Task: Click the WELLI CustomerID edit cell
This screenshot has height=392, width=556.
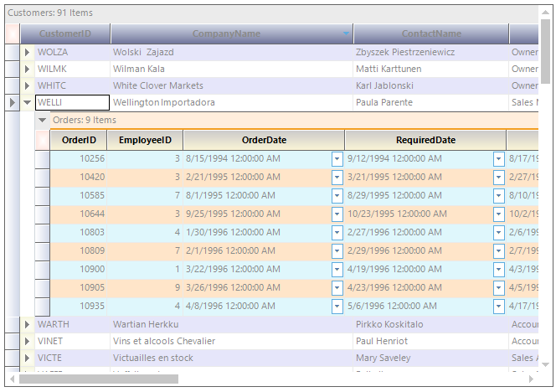Action: [x=72, y=103]
